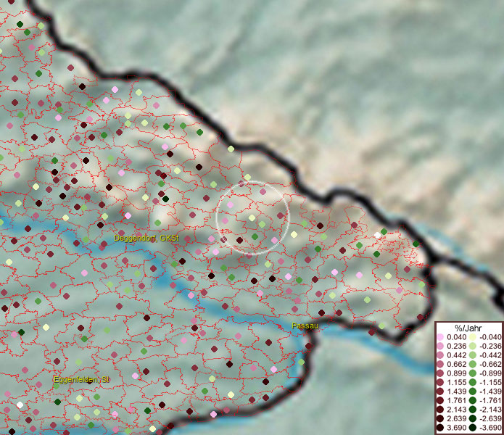Image resolution: width=504 pixels, height=435 pixels.
Task: Select the -0.236 legend color dot
Action: [473, 346]
